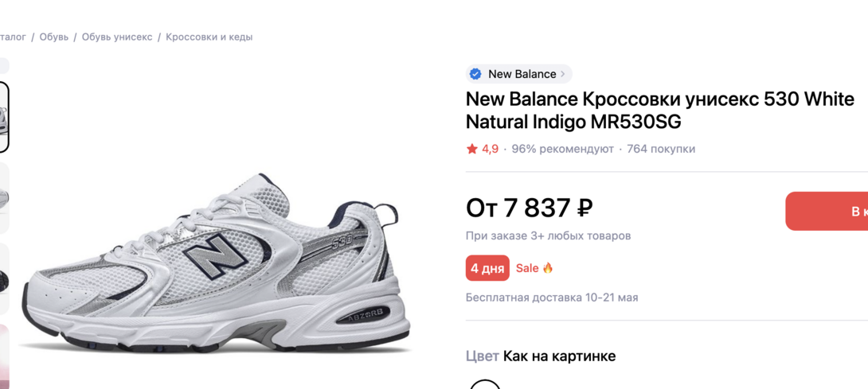Select the color swatch under Цвет
This screenshot has height=389, width=868.
(x=485, y=385)
